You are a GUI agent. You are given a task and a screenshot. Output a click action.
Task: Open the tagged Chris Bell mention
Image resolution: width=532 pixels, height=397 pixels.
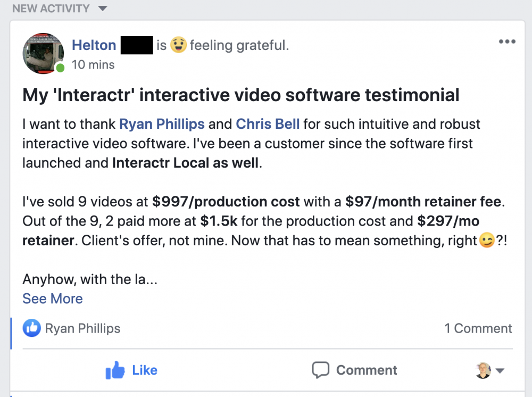(268, 124)
